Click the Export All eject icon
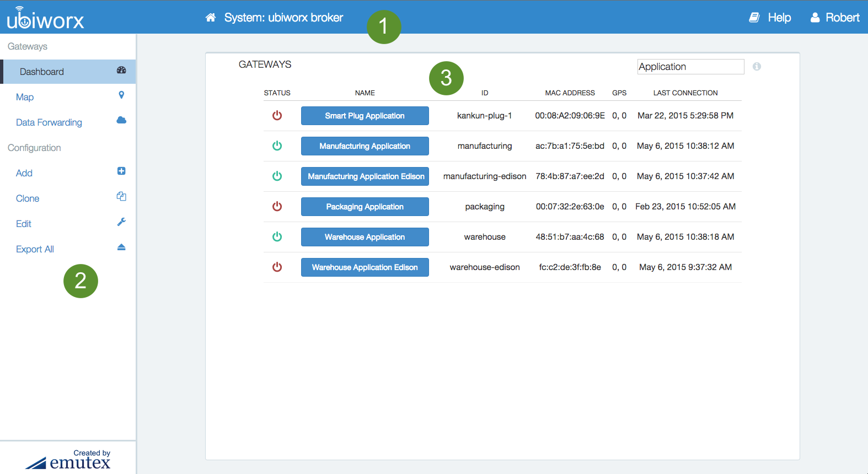868x474 pixels. tap(121, 247)
